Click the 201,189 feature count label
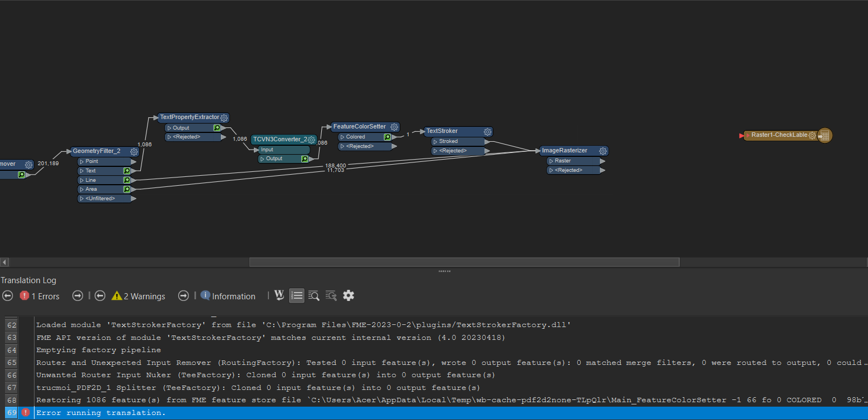 coord(48,164)
